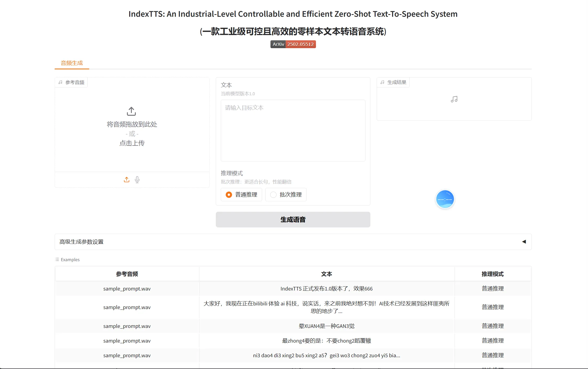Expand the 高级生成参数设置 accordion arrow
588x369 pixels.
coord(524,242)
